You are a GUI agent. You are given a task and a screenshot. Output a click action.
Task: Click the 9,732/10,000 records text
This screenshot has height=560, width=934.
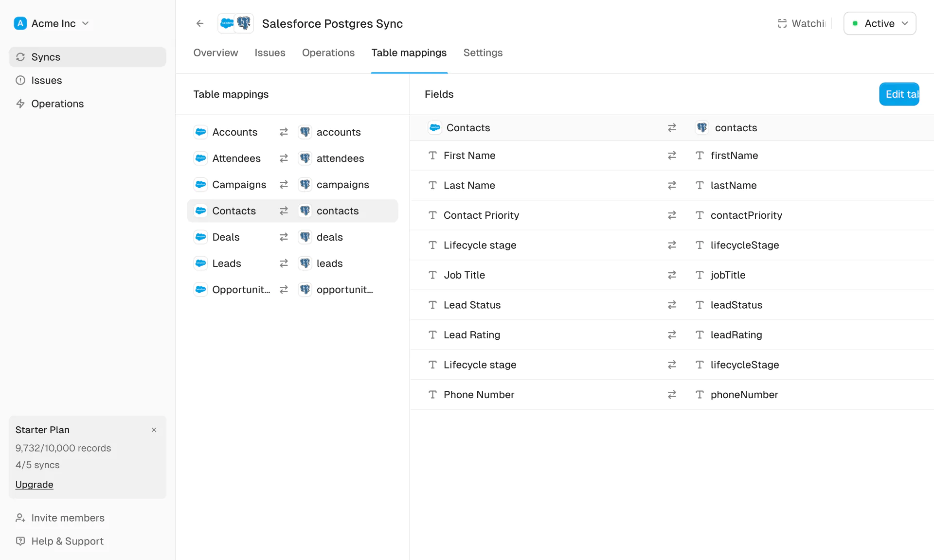63,448
